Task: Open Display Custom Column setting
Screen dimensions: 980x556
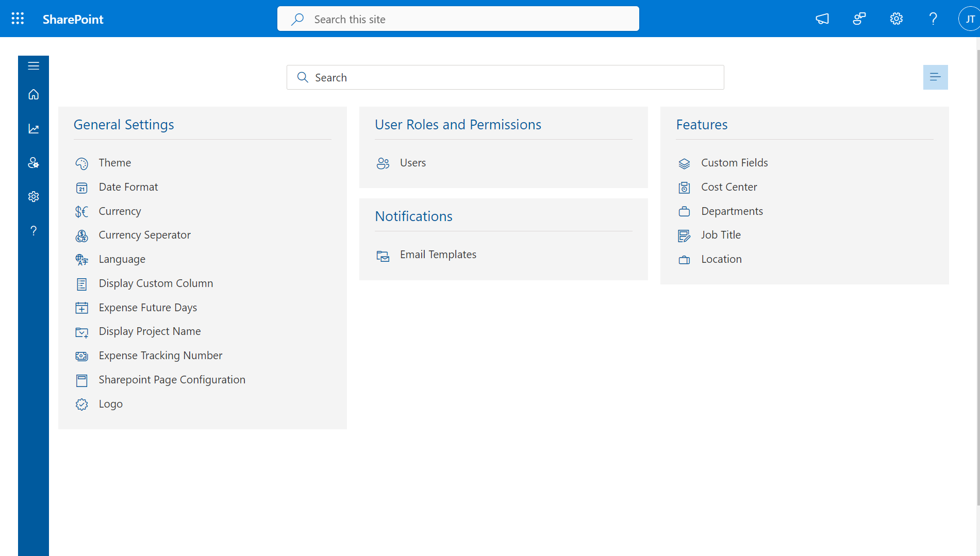Action: (x=156, y=283)
